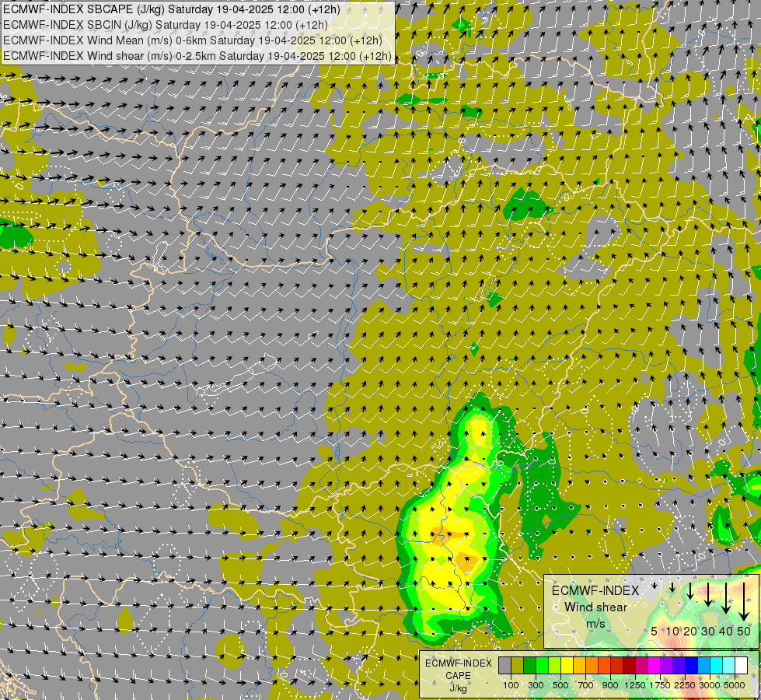Click the '40' label under shear arrows

click(x=725, y=631)
